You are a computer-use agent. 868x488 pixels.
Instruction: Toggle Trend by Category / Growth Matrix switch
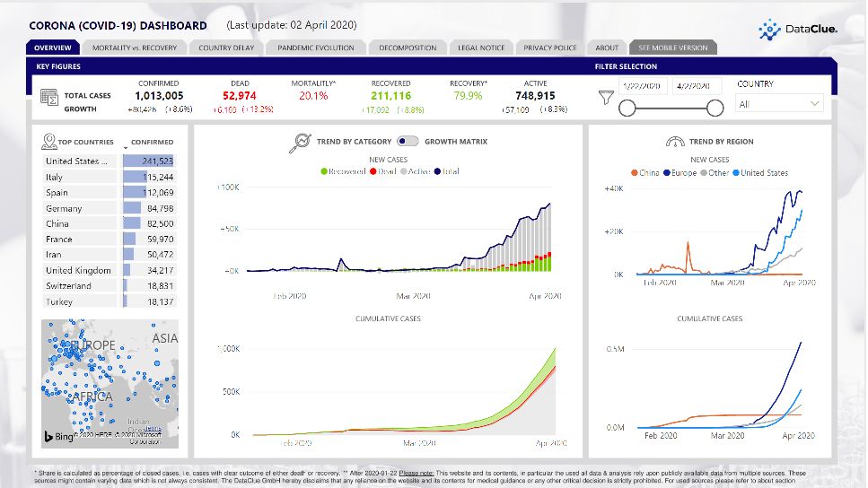408,142
